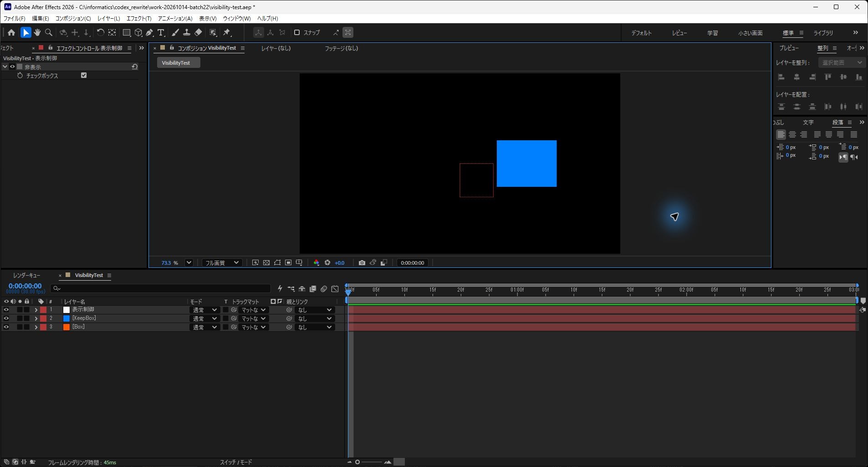Select the Rectangle shape tool
The height and width of the screenshot is (467, 868).
(x=127, y=32)
